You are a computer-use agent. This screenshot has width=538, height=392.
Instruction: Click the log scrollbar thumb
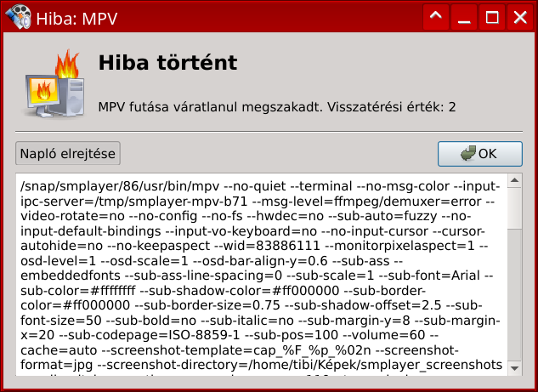click(514, 208)
